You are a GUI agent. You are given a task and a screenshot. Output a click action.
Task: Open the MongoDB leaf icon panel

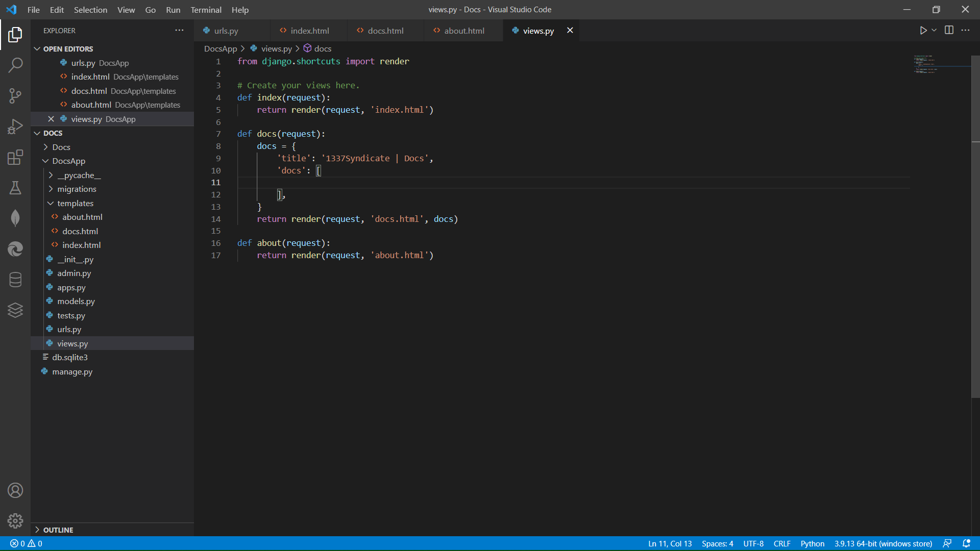point(15,218)
